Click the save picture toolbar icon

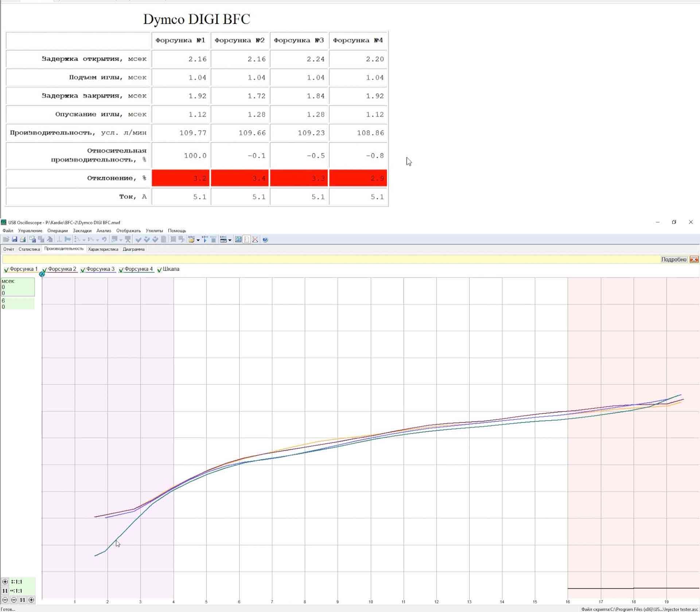pyautogui.click(x=32, y=239)
